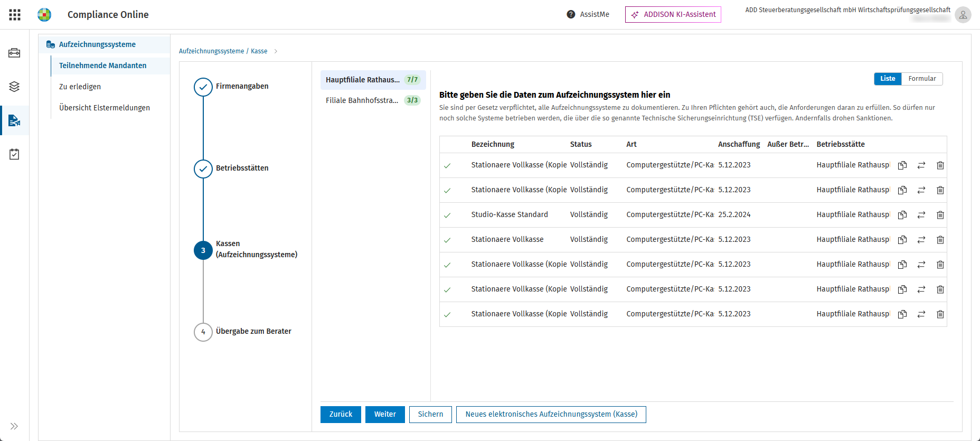Viewport: 980px width, 441px height.
Task: Sort by the Bezeichnung column header
Action: pyautogui.click(x=493, y=144)
